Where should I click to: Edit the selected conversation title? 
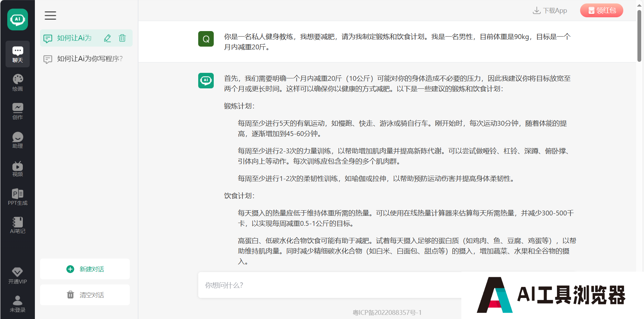tap(107, 38)
